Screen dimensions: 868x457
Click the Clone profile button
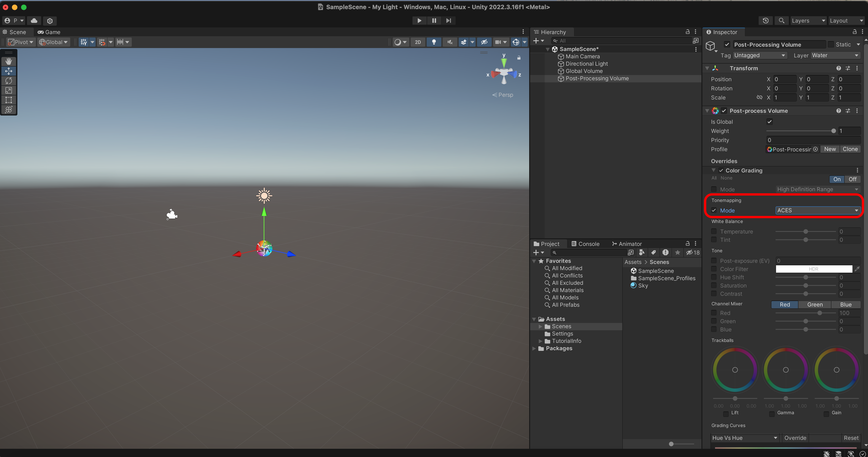click(x=850, y=149)
